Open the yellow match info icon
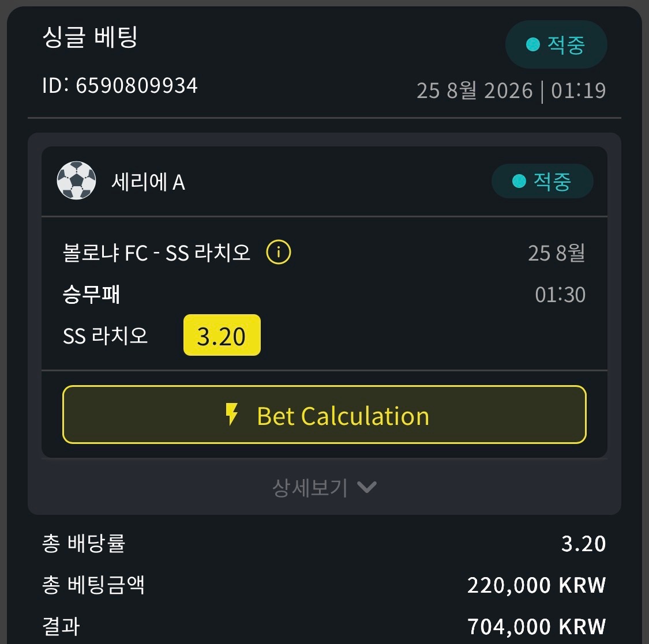The height and width of the screenshot is (644, 649). click(x=278, y=252)
